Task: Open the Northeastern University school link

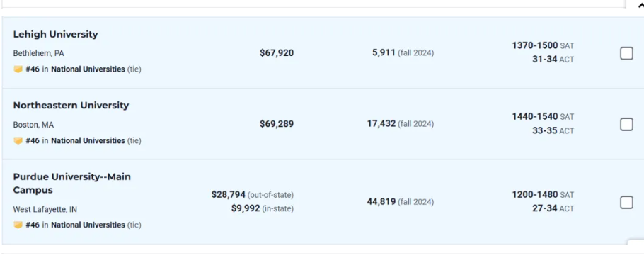Action: tap(71, 106)
